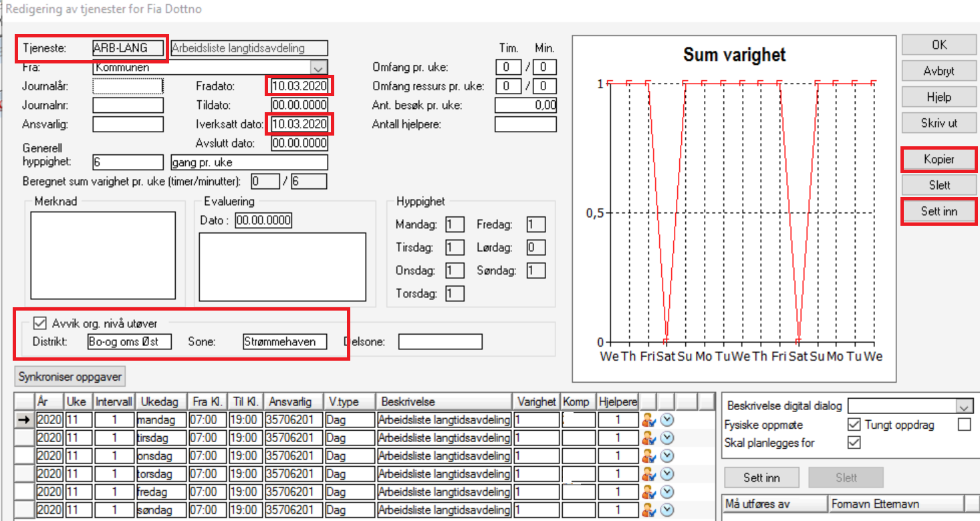This screenshot has height=521, width=980.
Task: Click the clock icon in the søndag row
Action: point(666,510)
